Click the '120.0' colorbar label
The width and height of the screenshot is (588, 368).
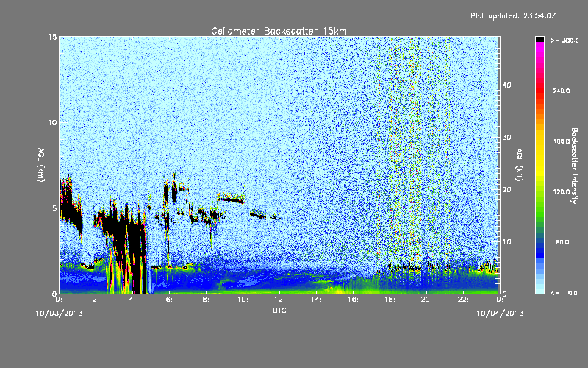tap(562, 192)
